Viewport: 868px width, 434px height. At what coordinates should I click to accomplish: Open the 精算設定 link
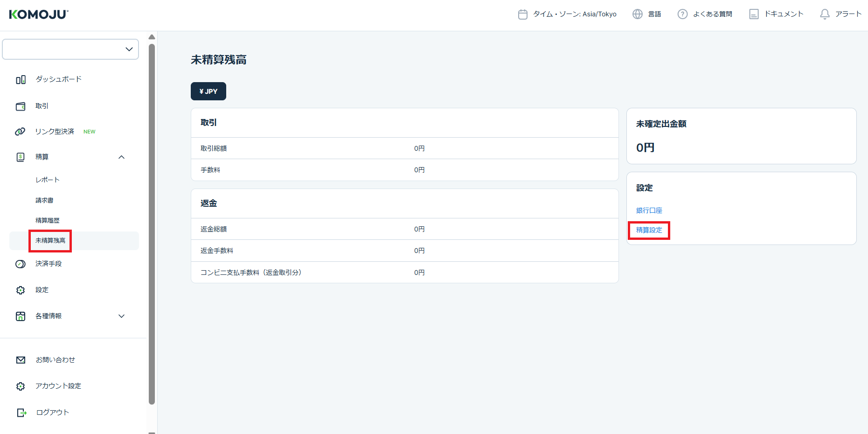[649, 230]
